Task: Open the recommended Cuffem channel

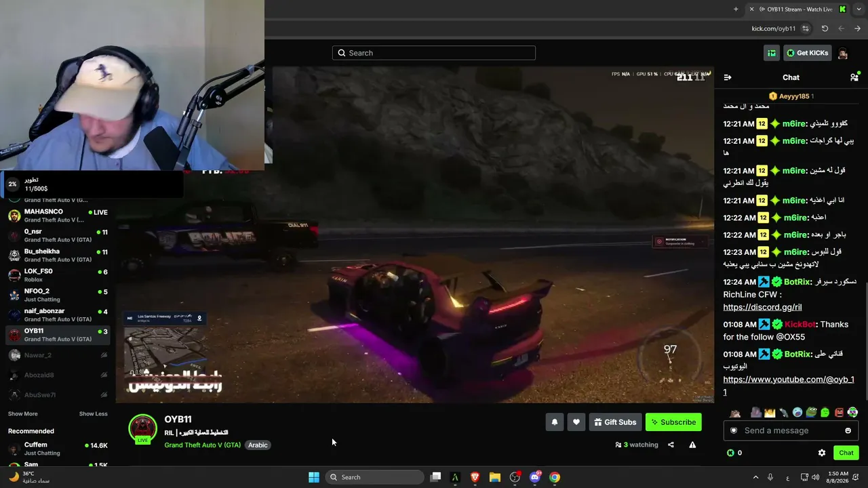Action: click(x=58, y=449)
